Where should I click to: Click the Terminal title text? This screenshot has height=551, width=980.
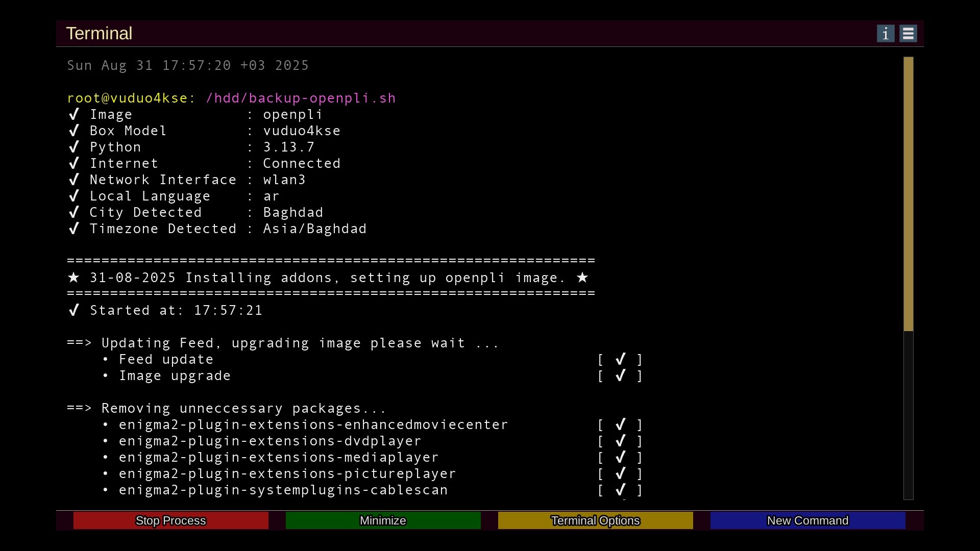coord(100,34)
